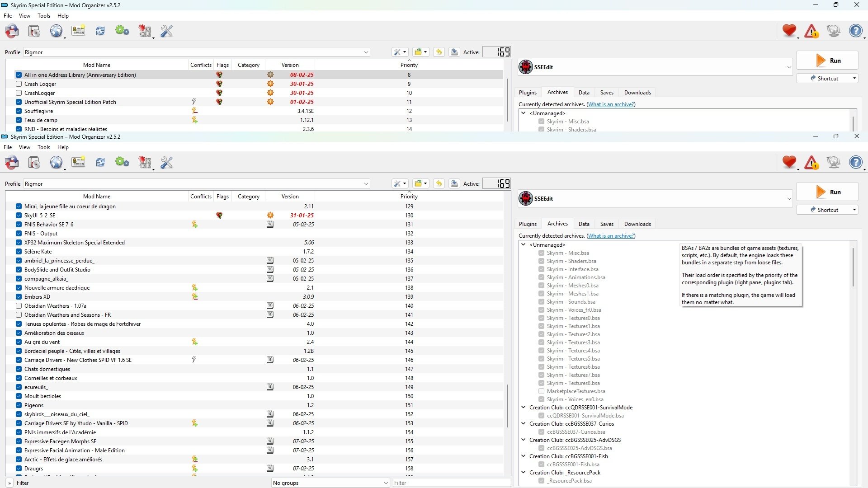Uncheck Sélène Kate mod checkbox
This screenshot has height=488, width=868.
19,252
